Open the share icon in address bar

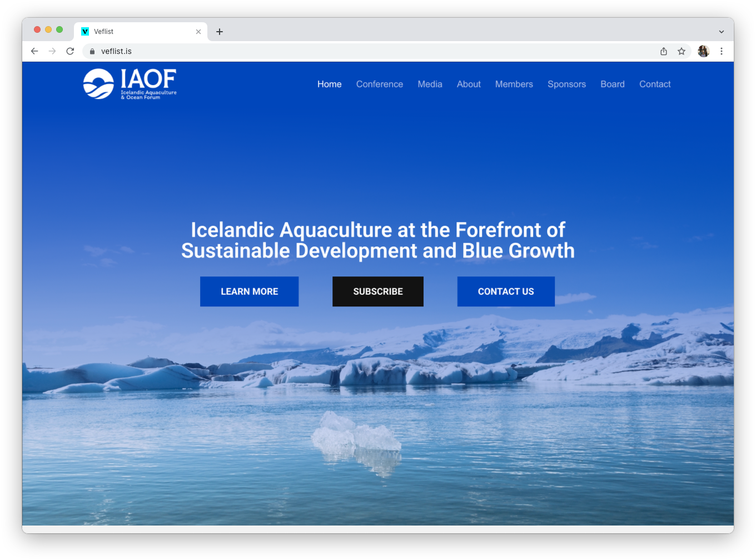click(664, 51)
